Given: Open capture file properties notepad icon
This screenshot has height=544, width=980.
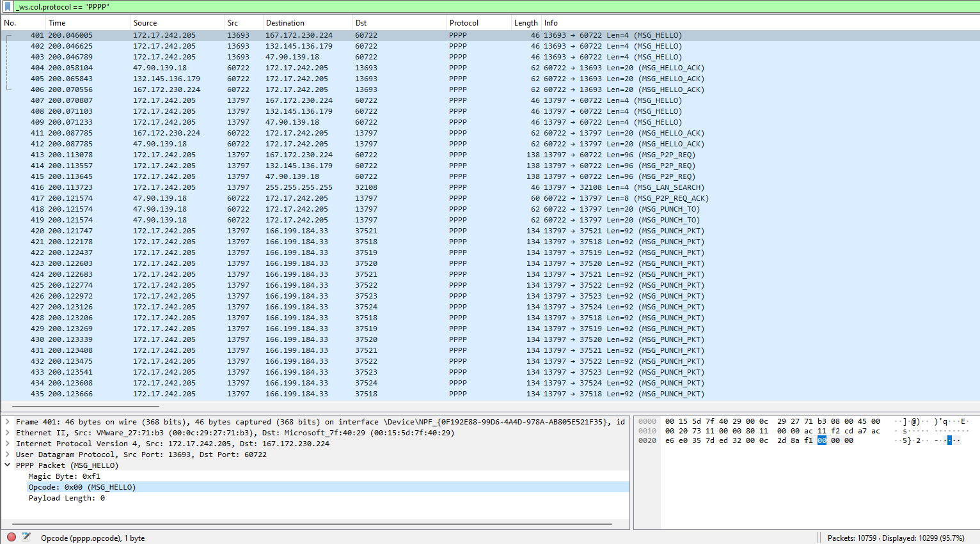Looking at the screenshot, I should pyautogui.click(x=26, y=538).
